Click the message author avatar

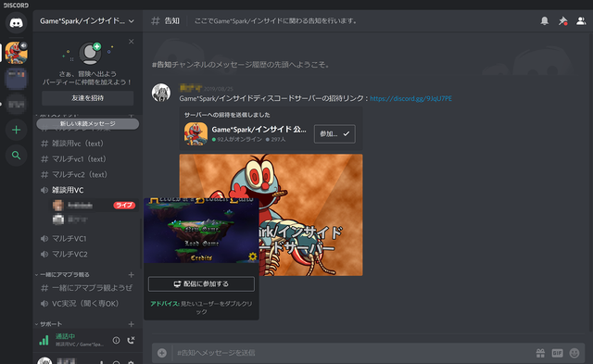(161, 93)
